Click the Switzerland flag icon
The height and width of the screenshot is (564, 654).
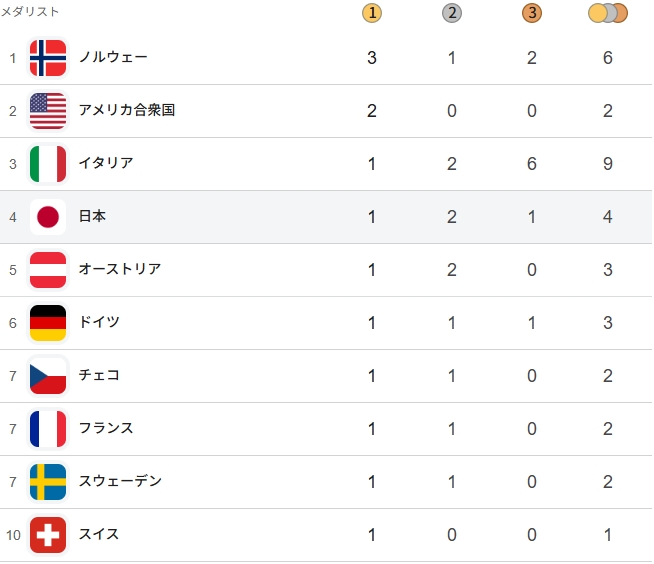48,535
